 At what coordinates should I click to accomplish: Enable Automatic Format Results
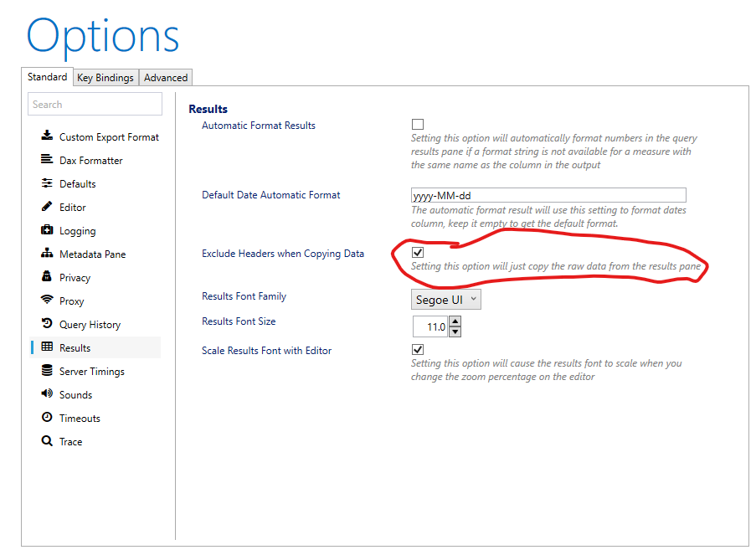tap(417, 124)
